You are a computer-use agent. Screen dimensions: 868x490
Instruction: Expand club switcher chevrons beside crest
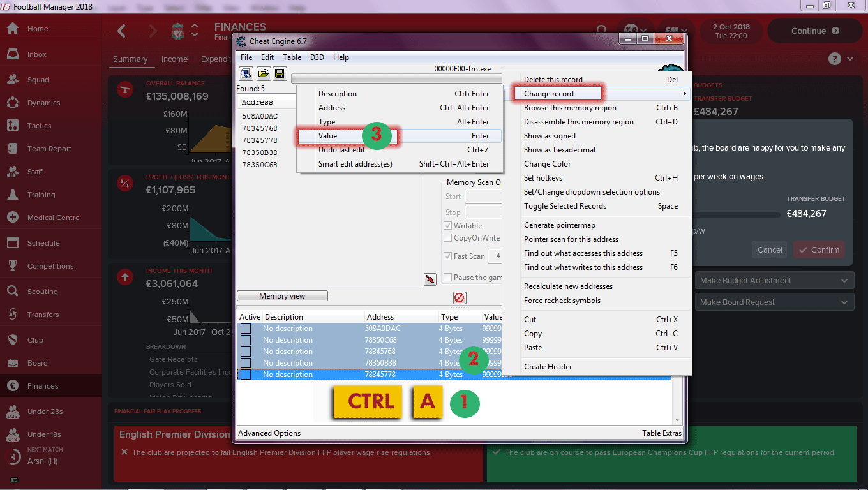click(195, 31)
